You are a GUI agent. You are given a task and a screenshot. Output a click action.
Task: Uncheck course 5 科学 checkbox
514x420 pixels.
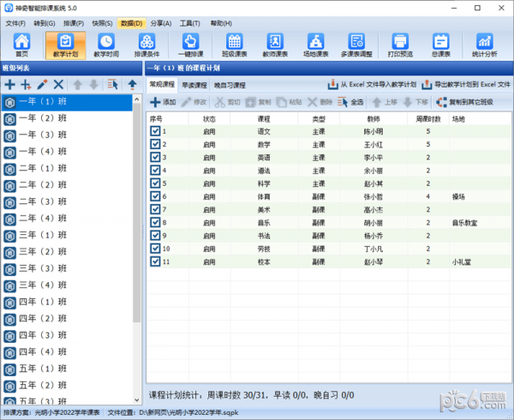click(x=155, y=183)
